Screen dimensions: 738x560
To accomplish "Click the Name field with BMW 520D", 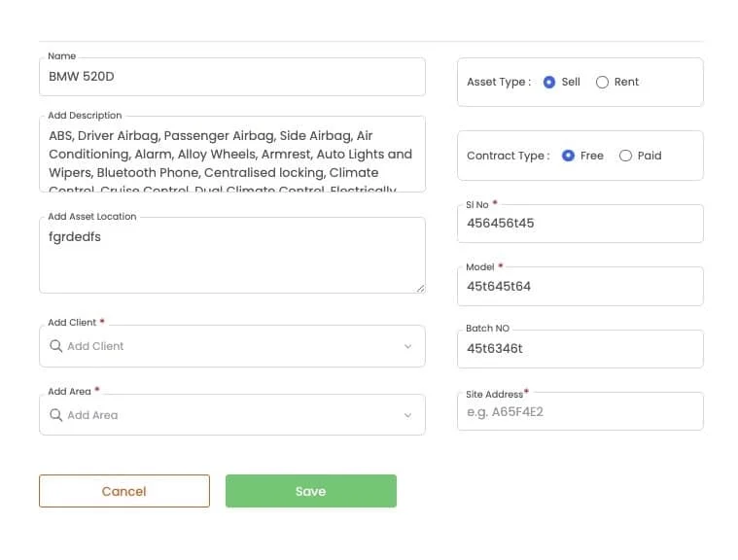I will point(231,76).
